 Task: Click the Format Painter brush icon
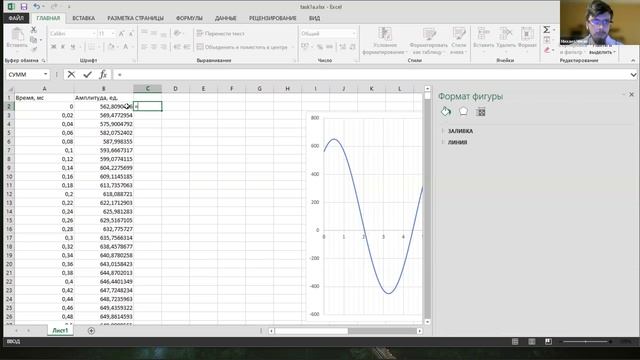[34, 49]
